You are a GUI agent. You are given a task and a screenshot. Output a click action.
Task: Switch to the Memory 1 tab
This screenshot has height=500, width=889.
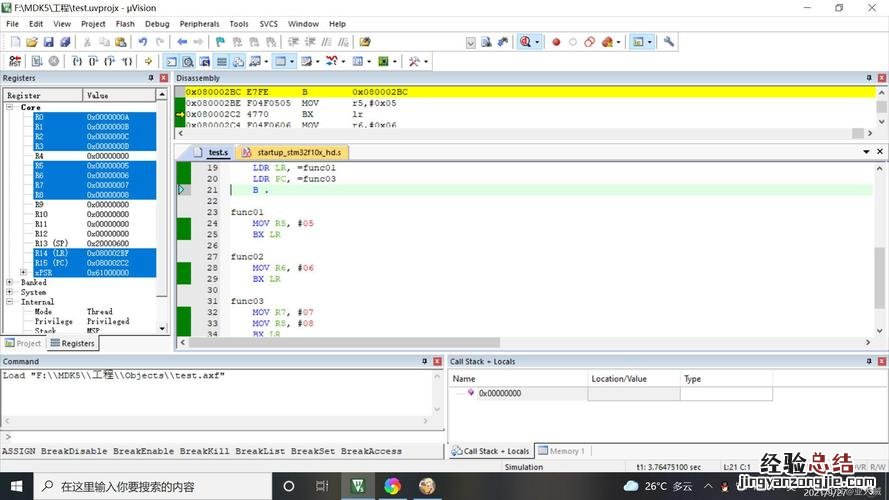[562, 451]
